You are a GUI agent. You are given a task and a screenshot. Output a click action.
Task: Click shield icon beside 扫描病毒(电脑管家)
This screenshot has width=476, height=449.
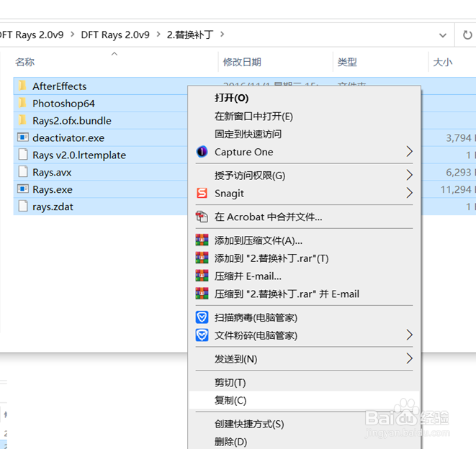202,317
